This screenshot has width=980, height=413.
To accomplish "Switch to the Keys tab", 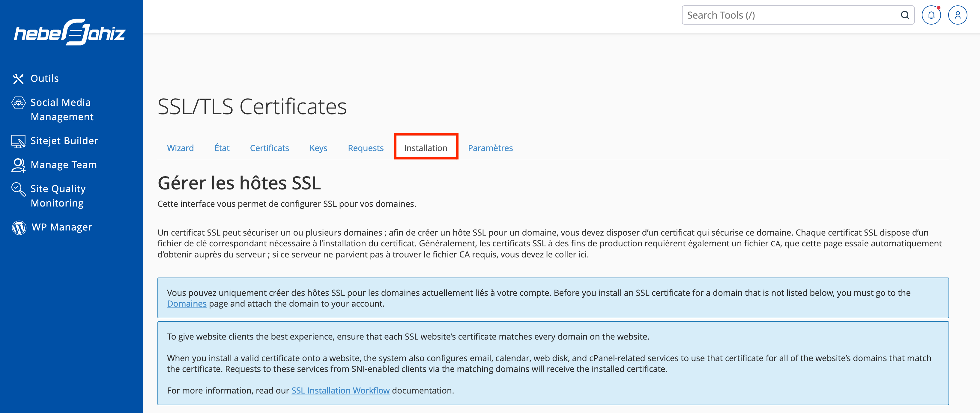I will [318, 148].
